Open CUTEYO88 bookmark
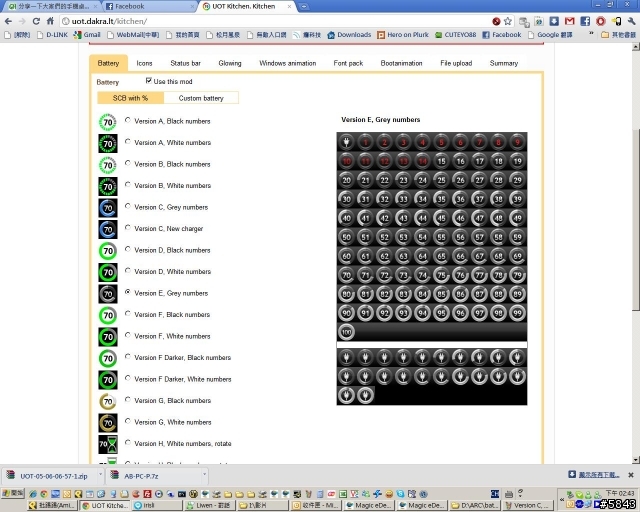 click(x=456, y=35)
